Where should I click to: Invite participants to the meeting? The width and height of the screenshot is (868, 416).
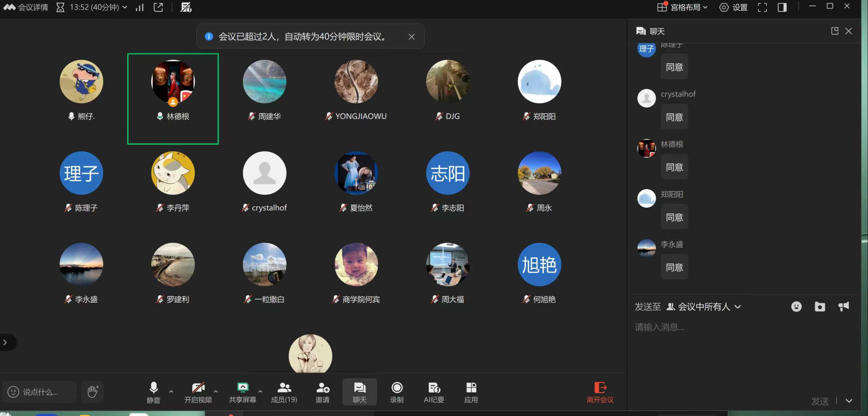pyautogui.click(x=323, y=392)
